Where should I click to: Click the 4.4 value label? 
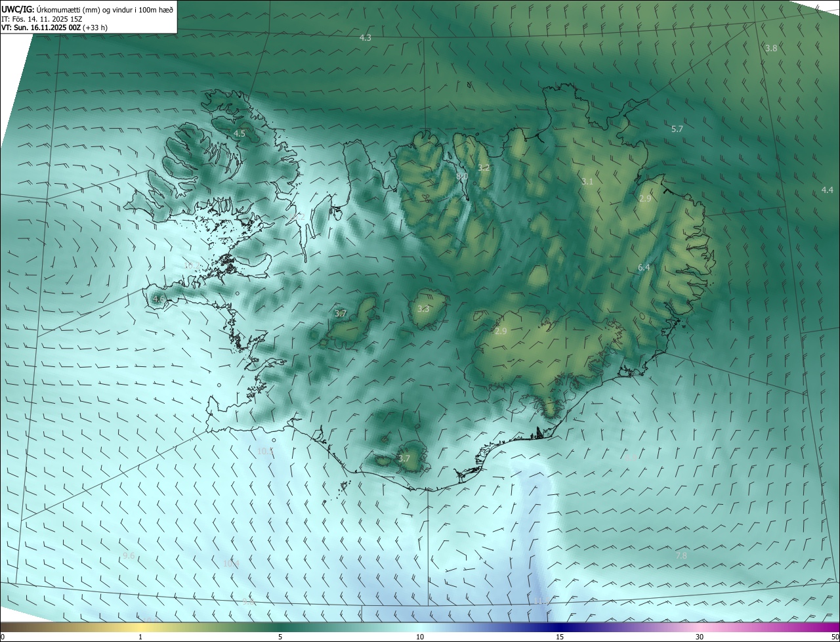[828, 190]
